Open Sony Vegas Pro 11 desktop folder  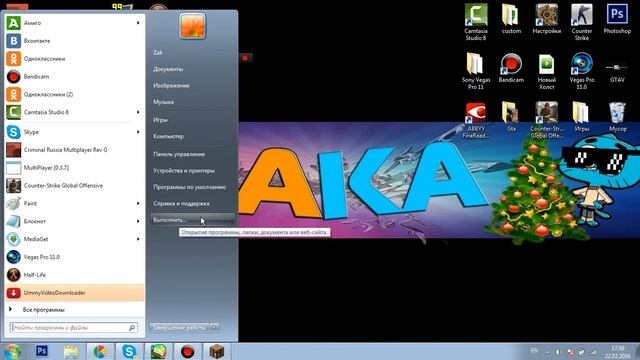pyautogui.click(x=476, y=71)
